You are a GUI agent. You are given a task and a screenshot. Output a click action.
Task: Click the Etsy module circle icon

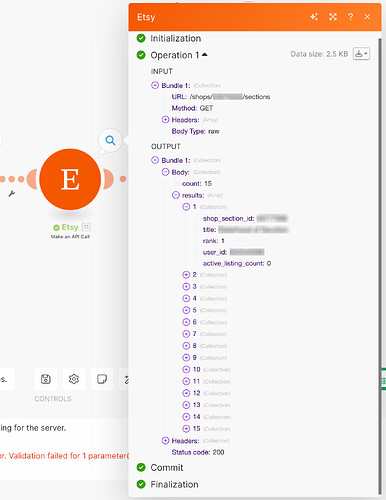[x=70, y=179]
